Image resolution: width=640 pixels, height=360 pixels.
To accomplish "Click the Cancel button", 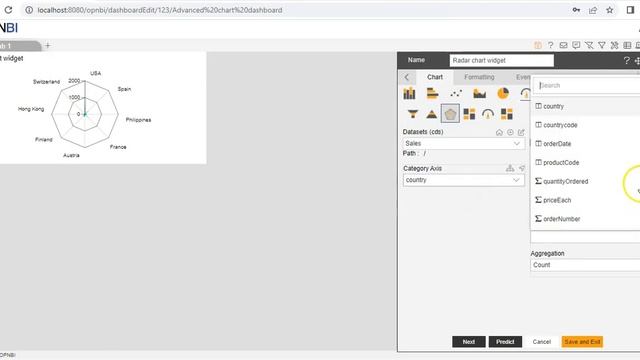I will 542,342.
